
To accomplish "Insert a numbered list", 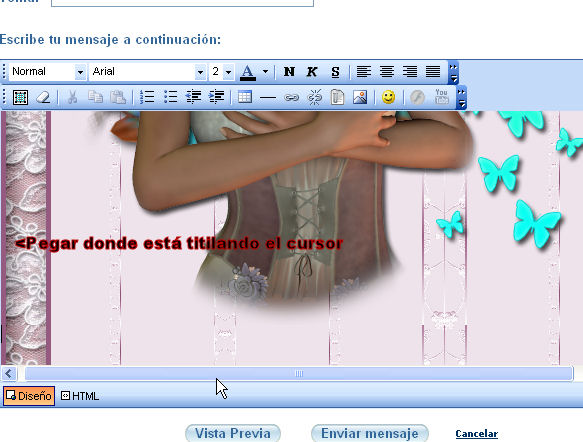I will click(x=147, y=97).
